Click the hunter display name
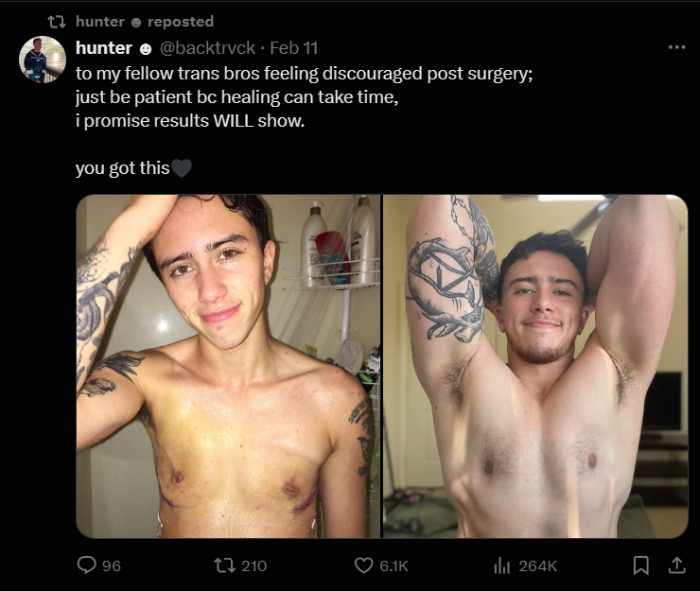 pyautogui.click(x=104, y=48)
